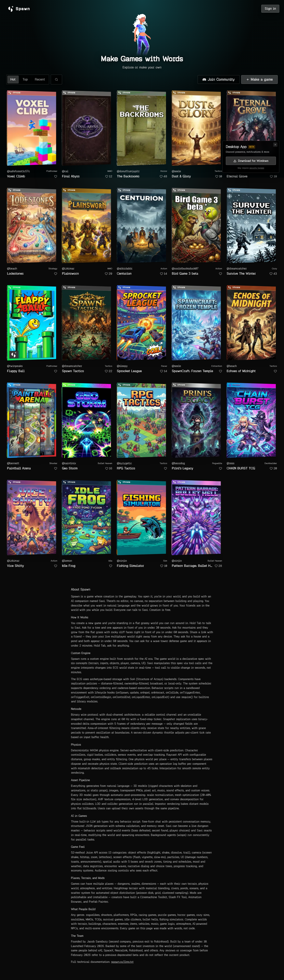Open the Join Community button
Screen dimensions: 284x980
click(x=219, y=80)
